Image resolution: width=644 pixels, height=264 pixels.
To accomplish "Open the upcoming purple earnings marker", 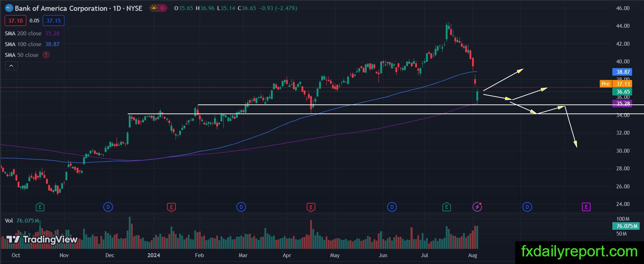I will [586, 207].
